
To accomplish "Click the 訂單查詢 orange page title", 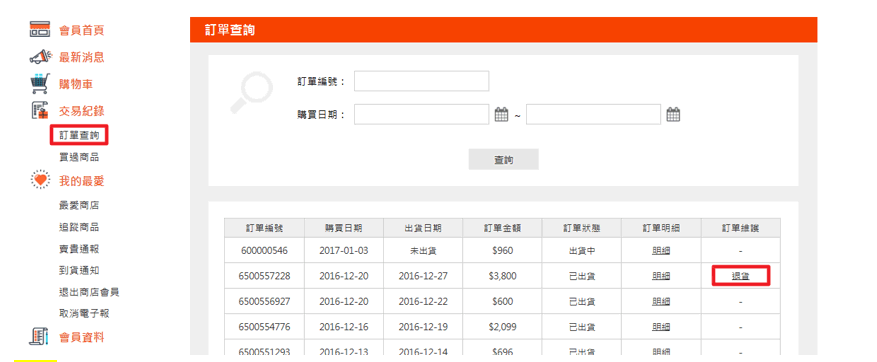I will [230, 30].
